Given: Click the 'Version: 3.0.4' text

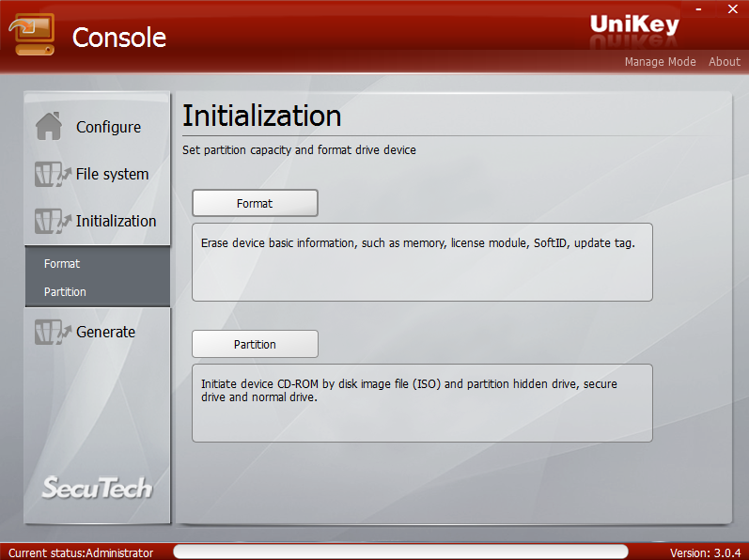Looking at the screenshot, I should 705,552.
